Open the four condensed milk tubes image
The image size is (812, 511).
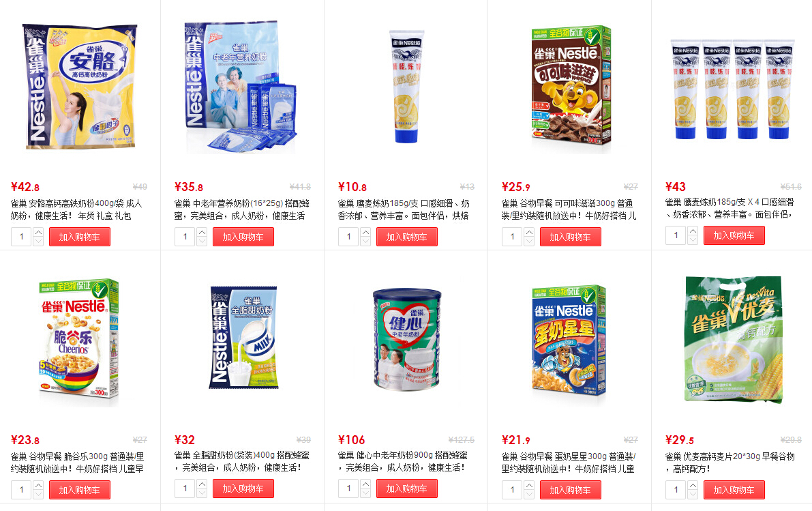tap(732, 89)
